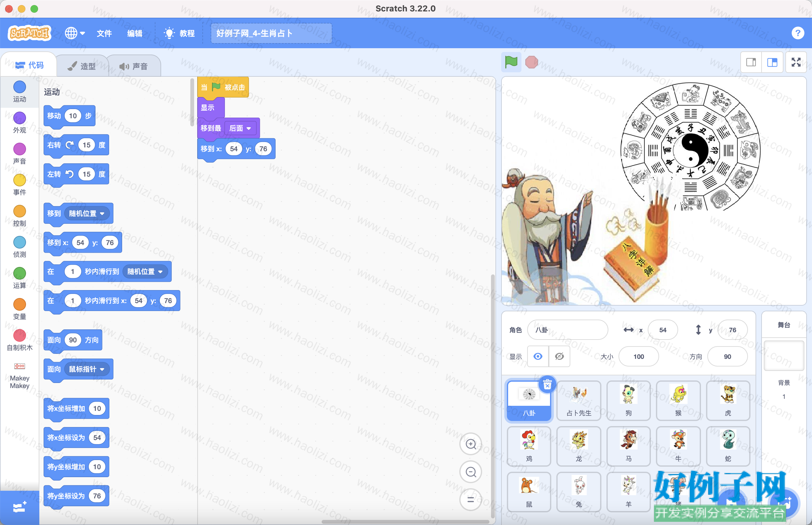812x525 pixels.
Task: Click the 左转 15 度 palette block
Action: [76, 174]
